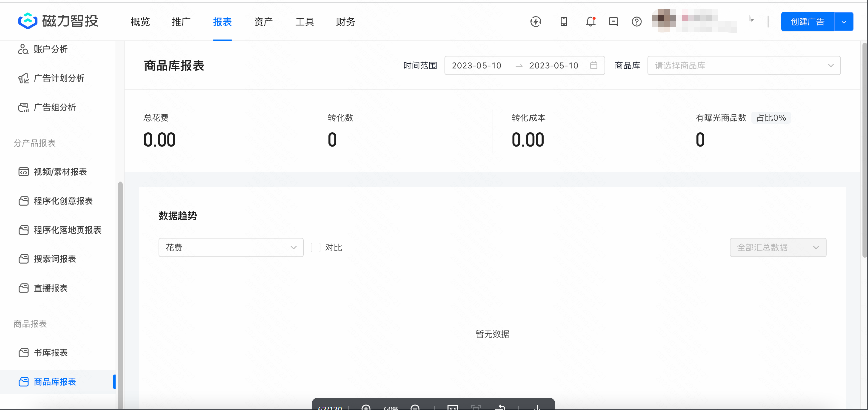Viewport: 868px width, 410px height.
Task: Open the lightning quick-action icon in header
Action: coord(536,22)
